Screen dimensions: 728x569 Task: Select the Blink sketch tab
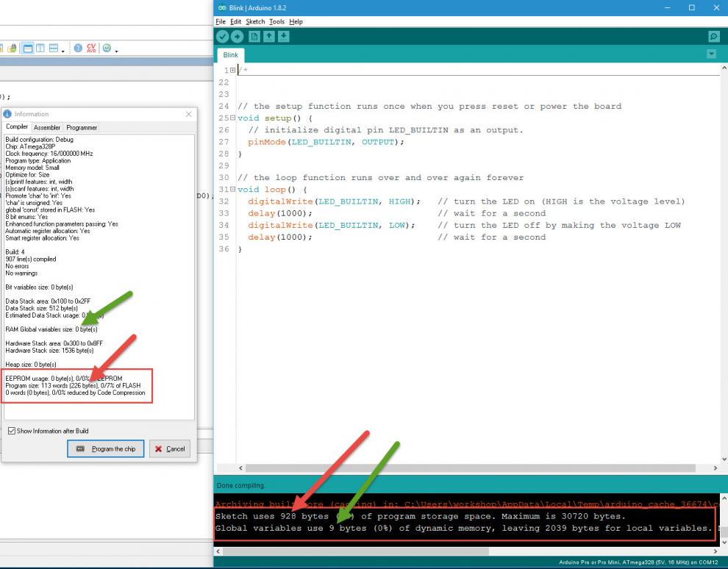click(x=230, y=54)
